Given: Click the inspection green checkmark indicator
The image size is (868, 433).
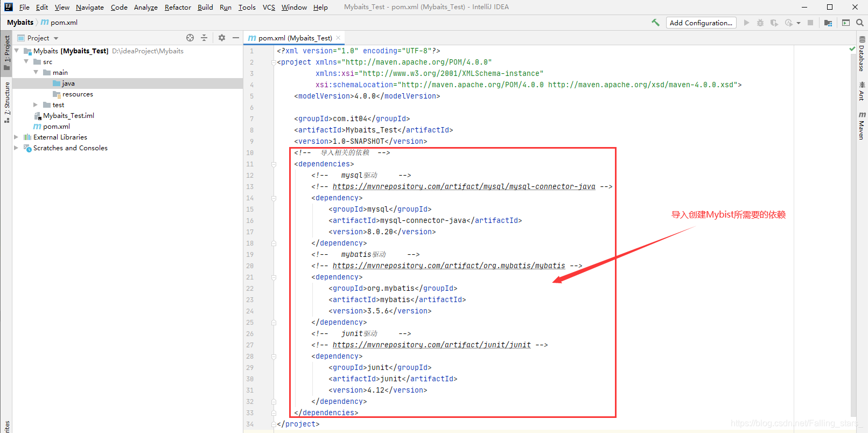Looking at the screenshot, I should click(x=852, y=49).
